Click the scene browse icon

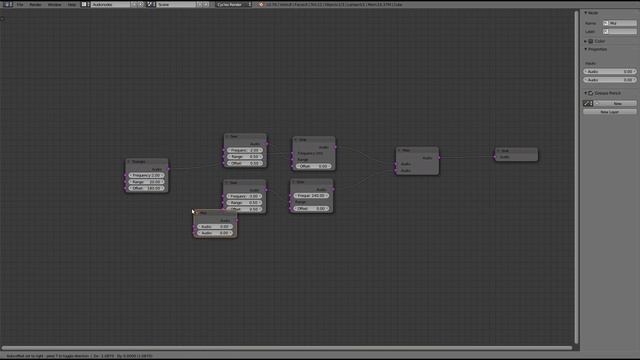click(151, 4)
